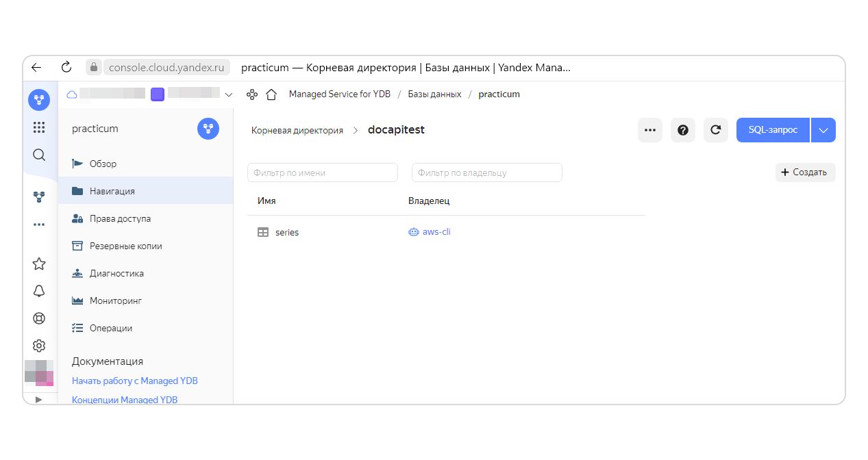
Task: Open the aws-cli owner link
Action: (x=436, y=232)
